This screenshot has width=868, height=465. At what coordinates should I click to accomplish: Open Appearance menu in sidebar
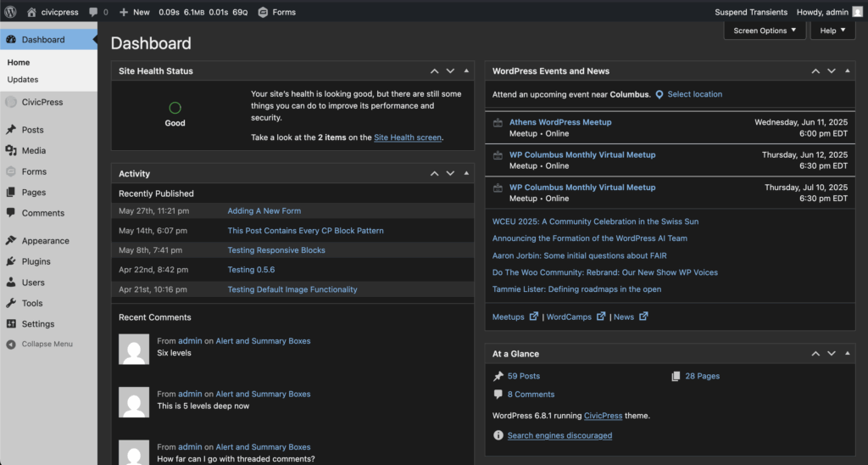pyautogui.click(x=46, y=240)
